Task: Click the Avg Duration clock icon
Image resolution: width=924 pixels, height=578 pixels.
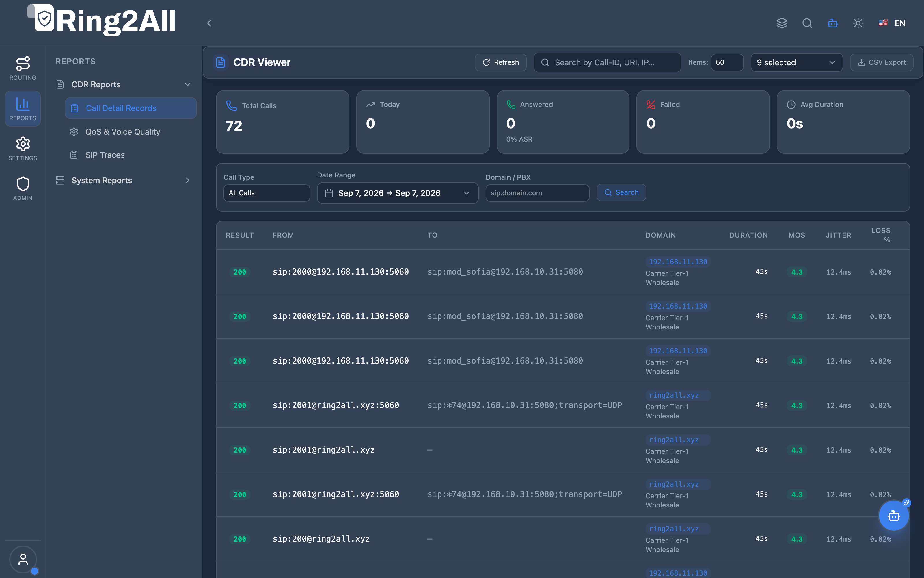Action: 791,104
